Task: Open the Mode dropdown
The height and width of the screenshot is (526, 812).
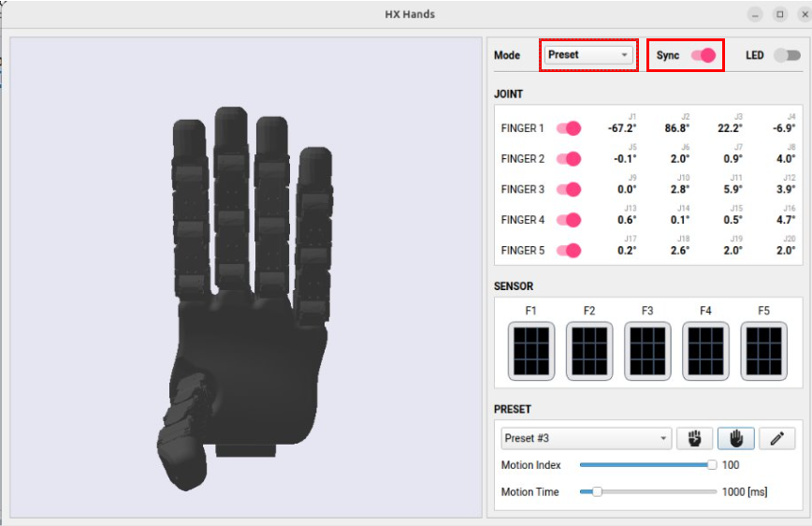Action: pyautogui.click(x=589, y=55)
